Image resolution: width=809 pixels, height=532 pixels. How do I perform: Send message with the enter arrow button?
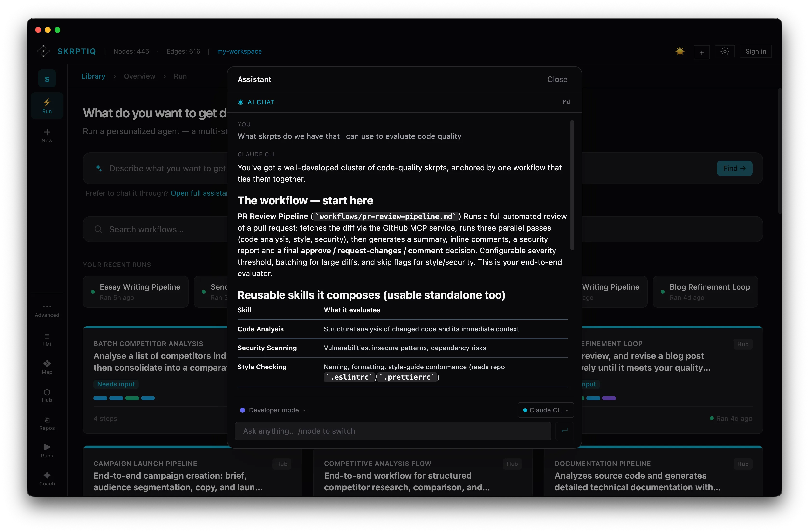click(x=564, y=431)
